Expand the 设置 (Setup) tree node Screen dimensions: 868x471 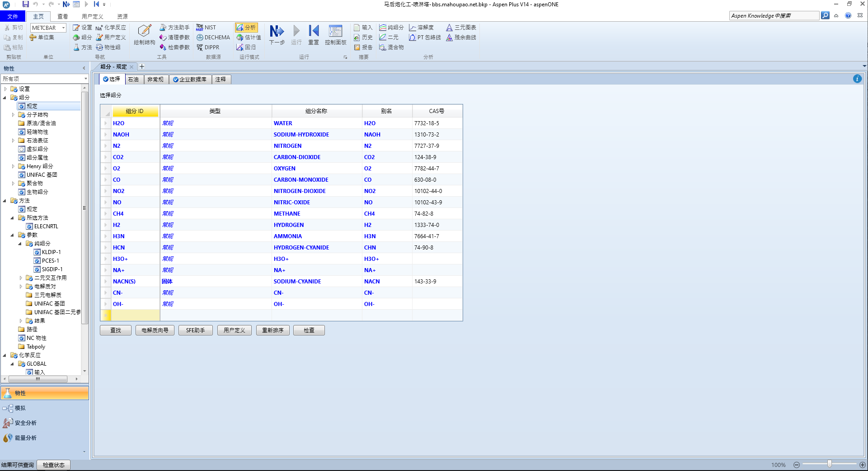click(x=5, y=89)
